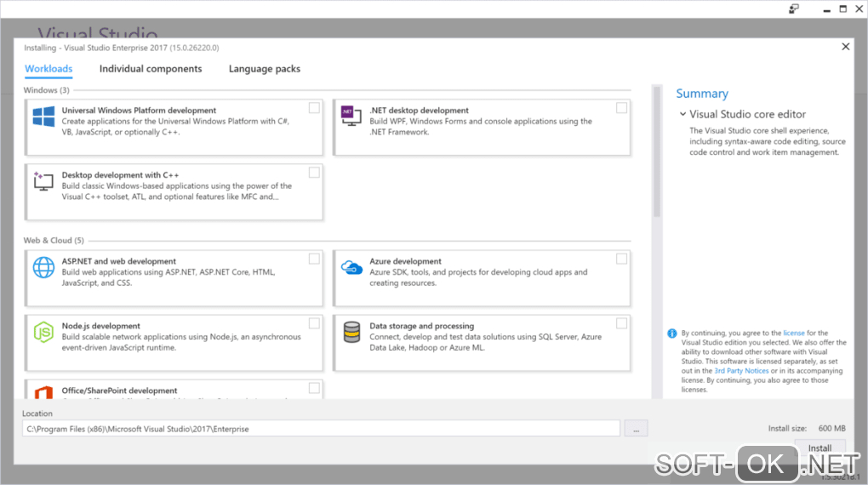Open the 3rd Party Notices link
868x485 pixels.
click(741, 371)
